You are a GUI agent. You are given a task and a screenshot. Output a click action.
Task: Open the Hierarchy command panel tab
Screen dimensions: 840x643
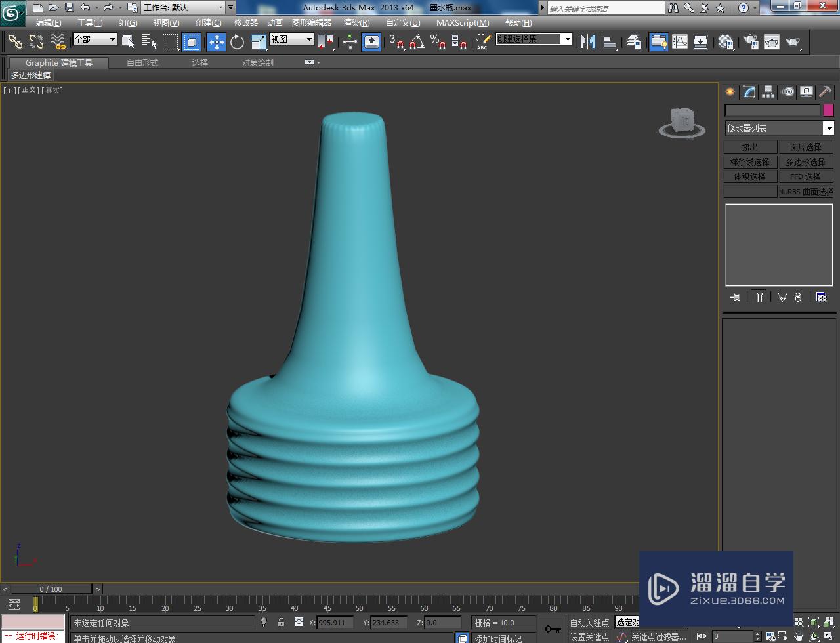click(768, 92)
